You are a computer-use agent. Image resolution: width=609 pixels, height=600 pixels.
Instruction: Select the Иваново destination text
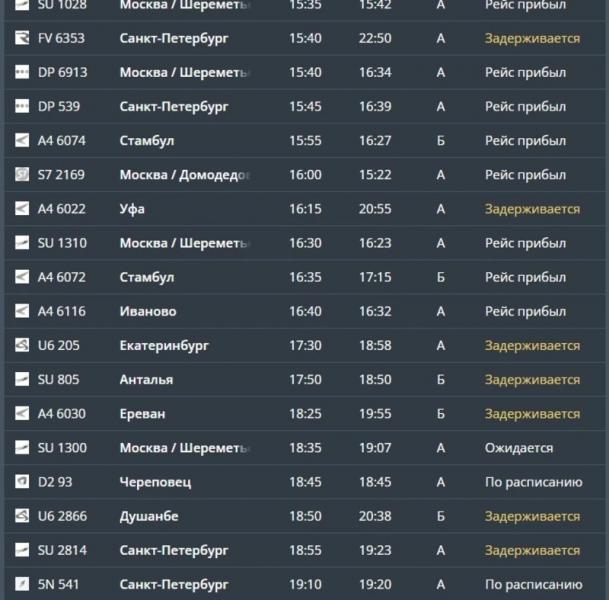[148, 311]
